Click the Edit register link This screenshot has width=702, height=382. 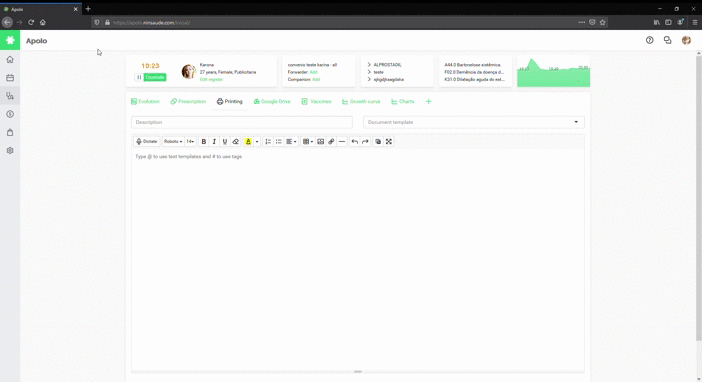[x=211, y=79]
